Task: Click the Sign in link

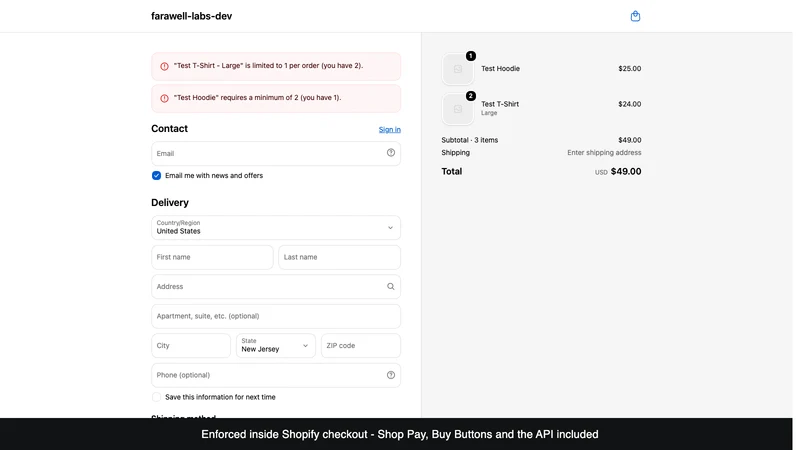Action: point(389,130)
